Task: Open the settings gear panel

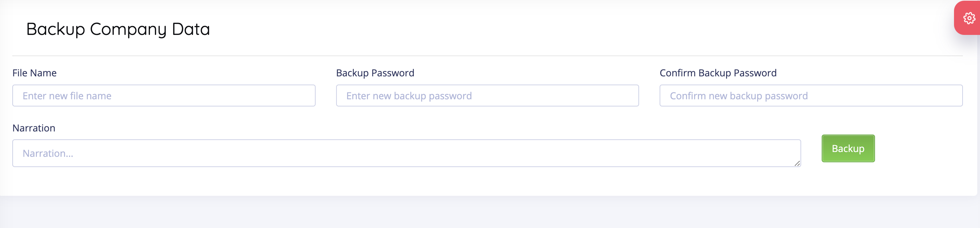Action: 969,18
